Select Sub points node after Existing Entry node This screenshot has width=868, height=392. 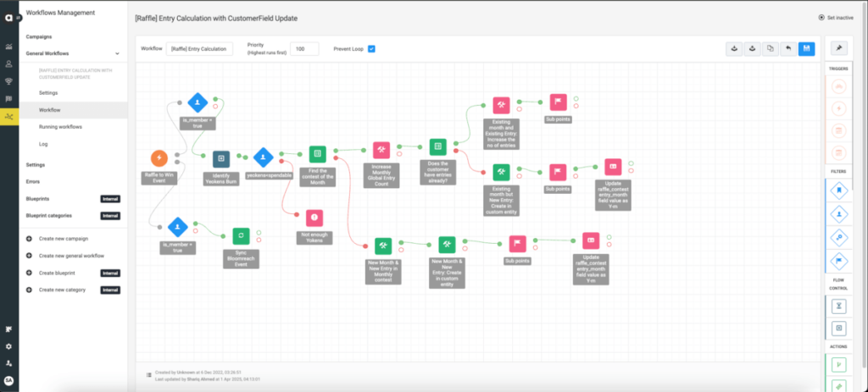point(558,102)
